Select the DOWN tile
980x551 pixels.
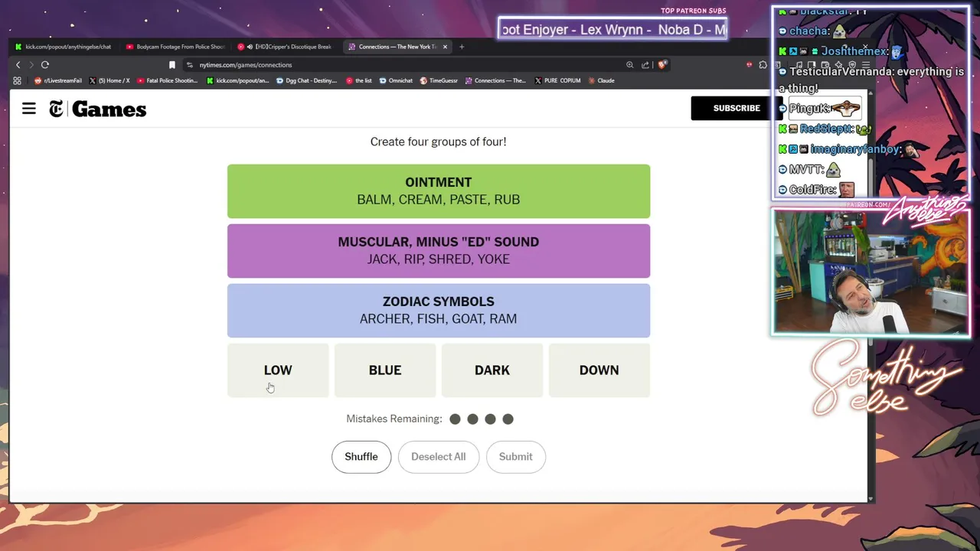[599, 370]
